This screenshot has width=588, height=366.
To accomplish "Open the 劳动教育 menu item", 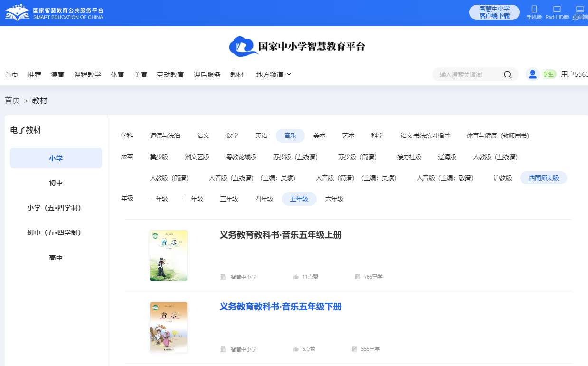I will [170, 75].
